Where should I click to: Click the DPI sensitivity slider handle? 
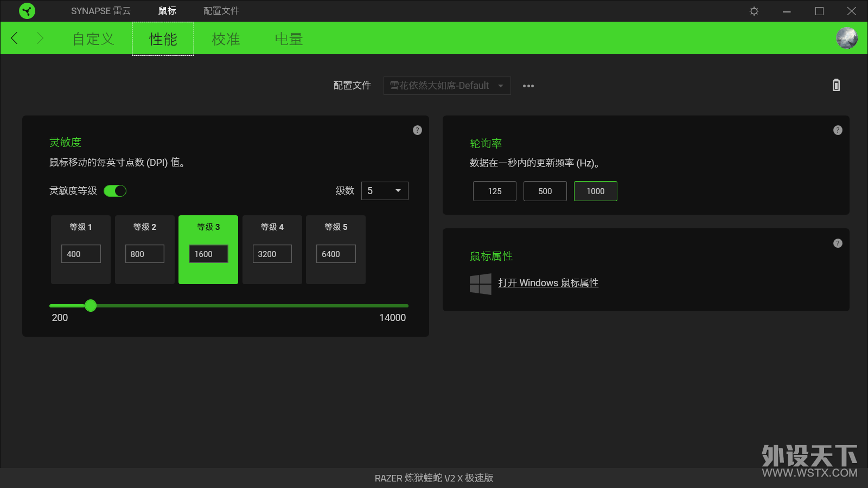click(91, 306)
